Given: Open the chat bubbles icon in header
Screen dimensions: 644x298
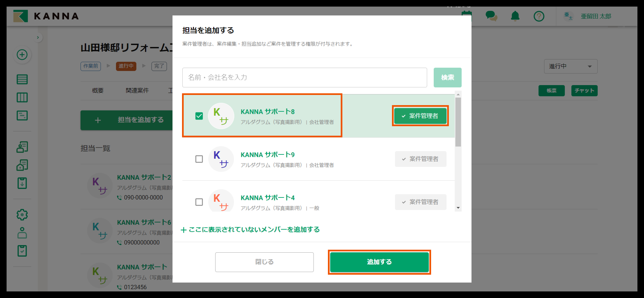Looking at the screenshot, I should tap(491, 16).
